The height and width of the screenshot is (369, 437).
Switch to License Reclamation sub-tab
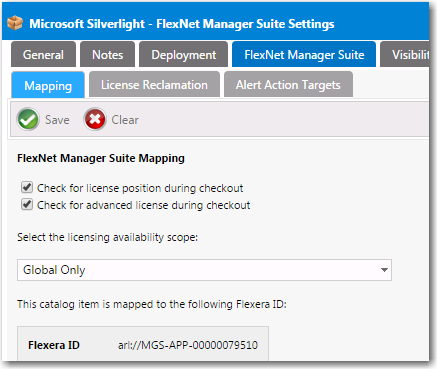(154, 84)
